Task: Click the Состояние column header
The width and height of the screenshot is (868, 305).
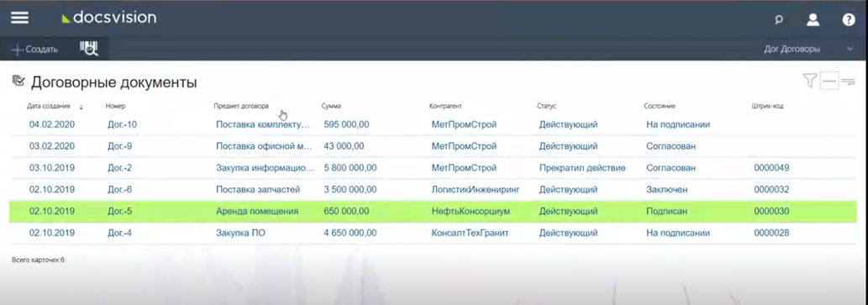Action: (660, 106)
